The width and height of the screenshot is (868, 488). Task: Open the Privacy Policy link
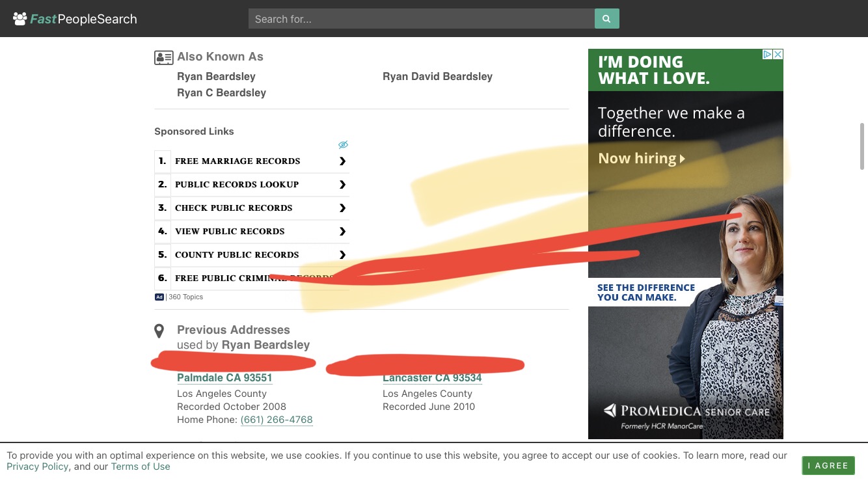tap(37, 467)
